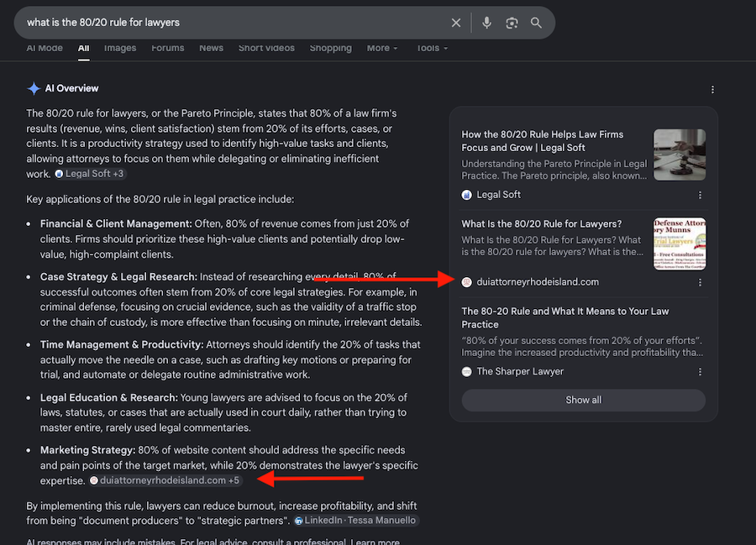Click the Show all sources button
This screenshot has height=545, width=756.
click(x=584, y=400)
